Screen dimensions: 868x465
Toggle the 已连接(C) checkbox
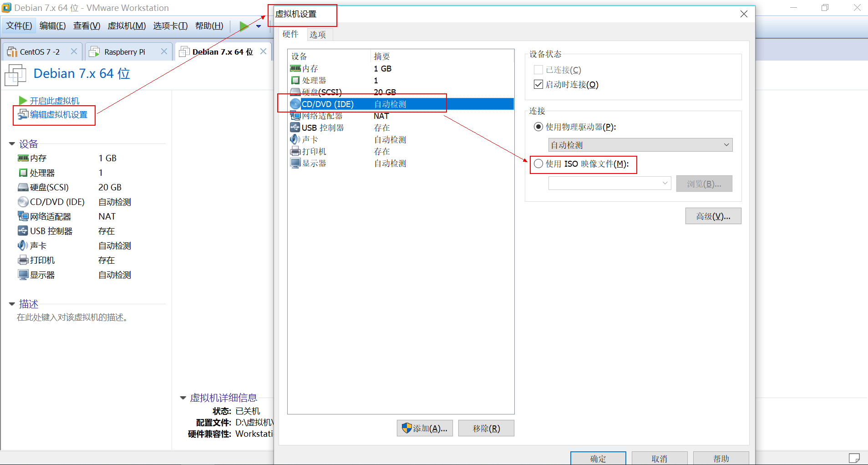[x=538, y=70]
